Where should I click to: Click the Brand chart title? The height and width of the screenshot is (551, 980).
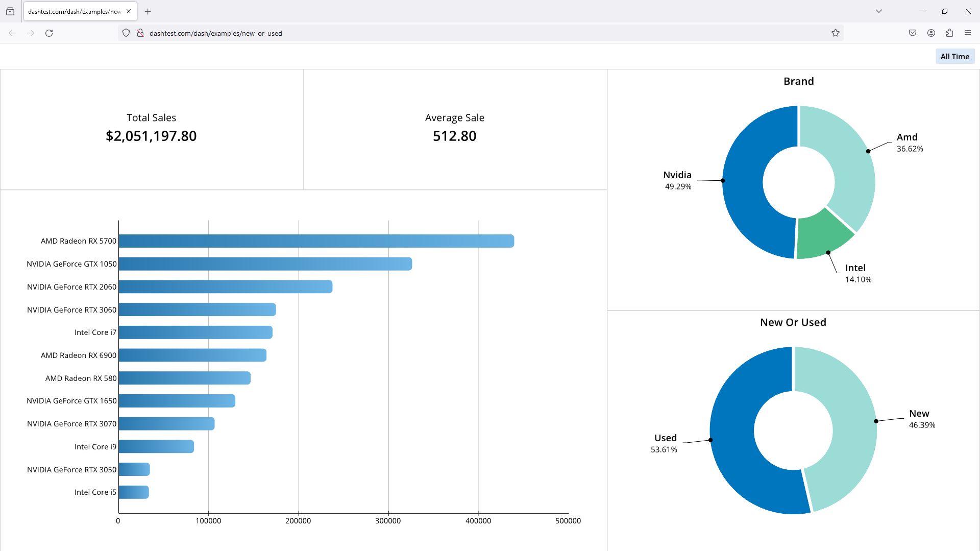tap(799, 81)
